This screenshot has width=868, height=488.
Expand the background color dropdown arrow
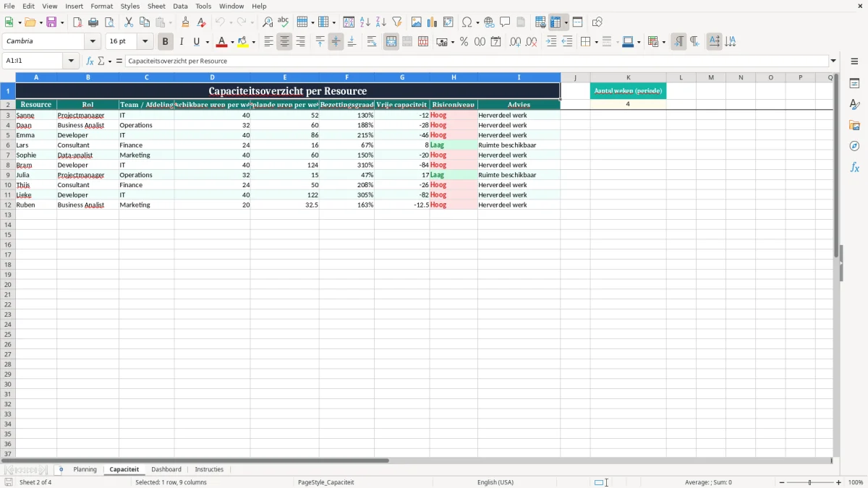[253, 42]
